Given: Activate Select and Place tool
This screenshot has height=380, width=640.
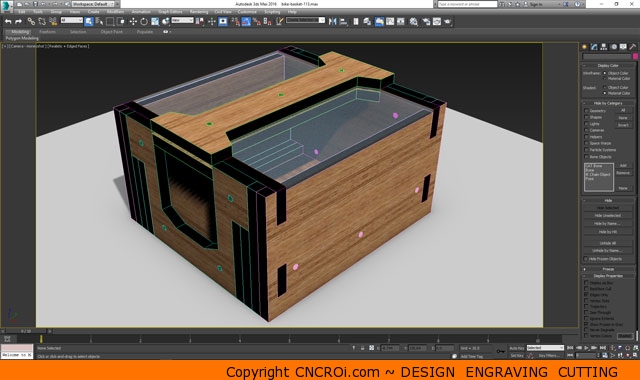Looking at the screenshot, I should 165,22.
